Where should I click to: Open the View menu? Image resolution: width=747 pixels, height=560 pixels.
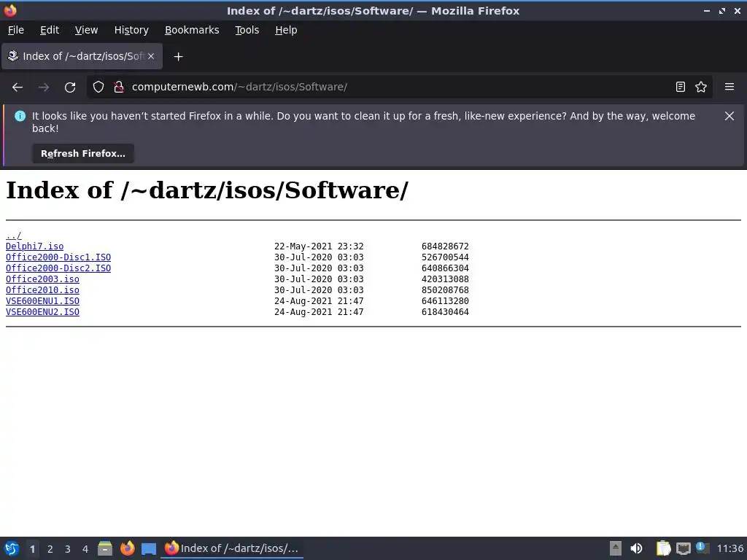click(x=86, y=30)
